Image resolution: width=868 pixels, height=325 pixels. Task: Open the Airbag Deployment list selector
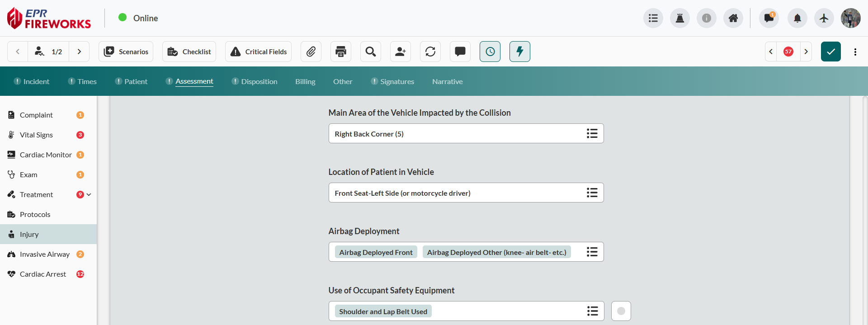pos(592,252)
